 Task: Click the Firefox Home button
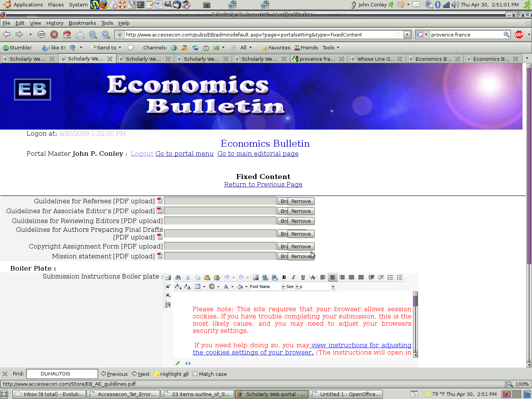coord(67,35)
